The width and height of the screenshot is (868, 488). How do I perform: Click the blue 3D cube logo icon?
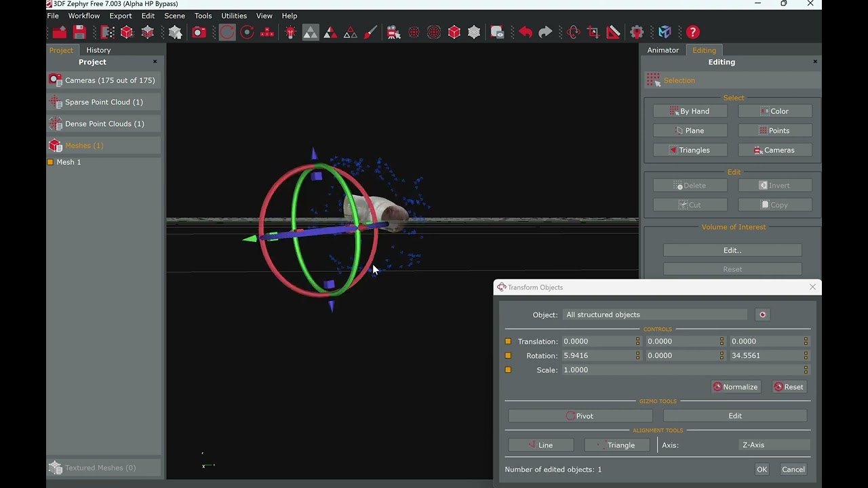tap(665, 32)
